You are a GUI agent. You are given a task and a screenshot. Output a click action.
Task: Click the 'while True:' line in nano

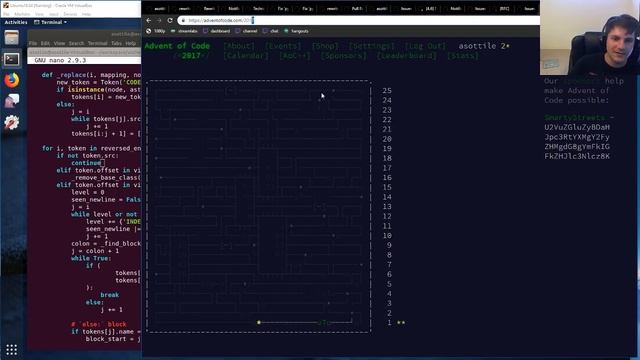click(x=91, y=258)
